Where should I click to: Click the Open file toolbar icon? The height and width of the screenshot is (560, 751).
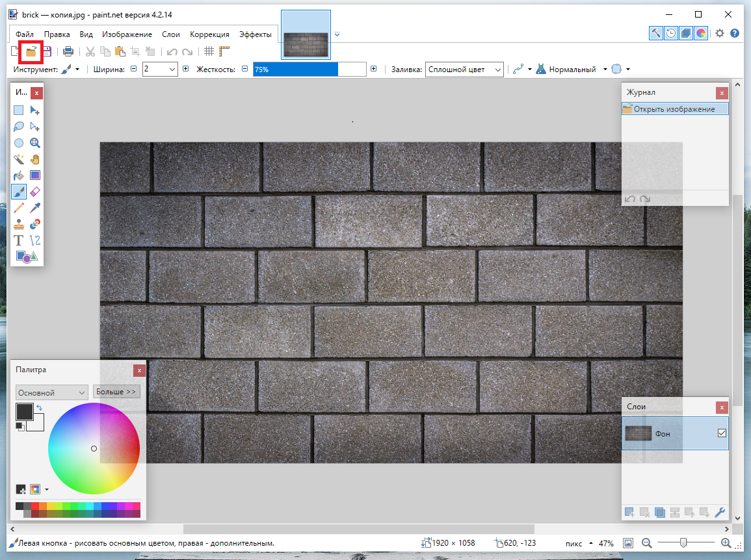[x=31, y=52]
